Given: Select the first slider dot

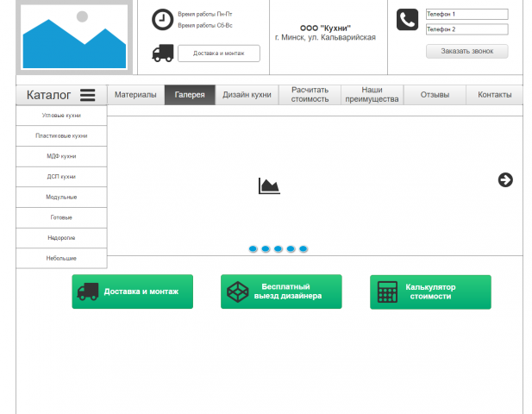Looking at the screenshot, I should (x=253, y=248).
